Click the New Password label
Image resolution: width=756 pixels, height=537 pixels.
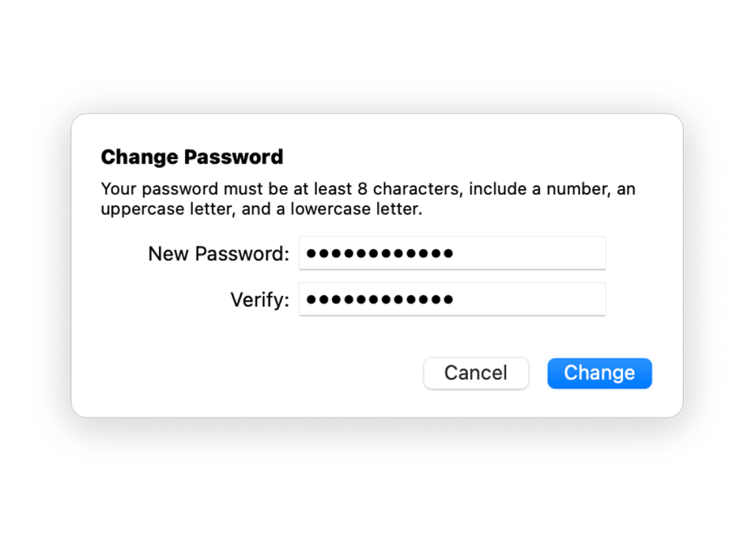[x=217, y=252]
